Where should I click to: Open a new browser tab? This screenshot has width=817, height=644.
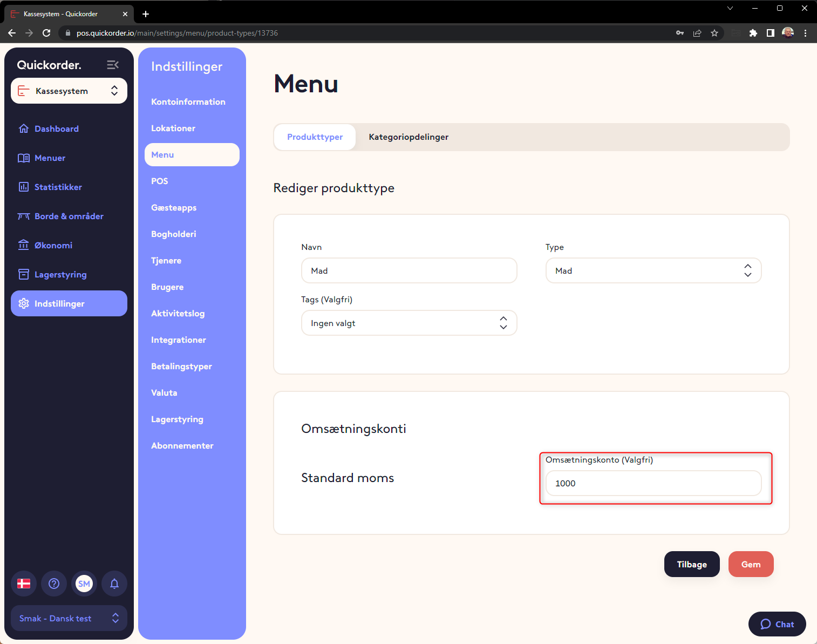coord(146,14)
